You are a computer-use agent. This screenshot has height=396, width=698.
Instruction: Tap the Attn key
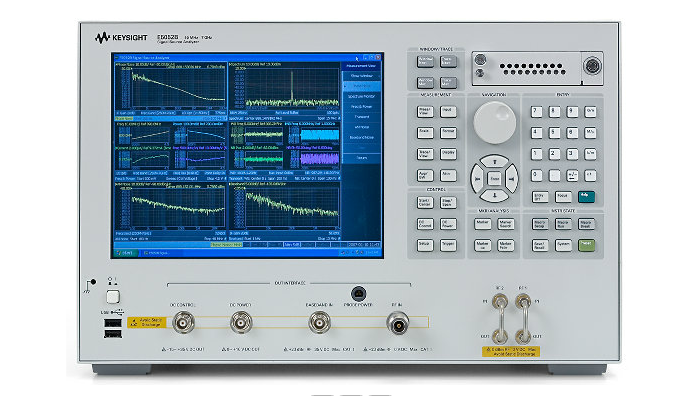tap(448, 175)
